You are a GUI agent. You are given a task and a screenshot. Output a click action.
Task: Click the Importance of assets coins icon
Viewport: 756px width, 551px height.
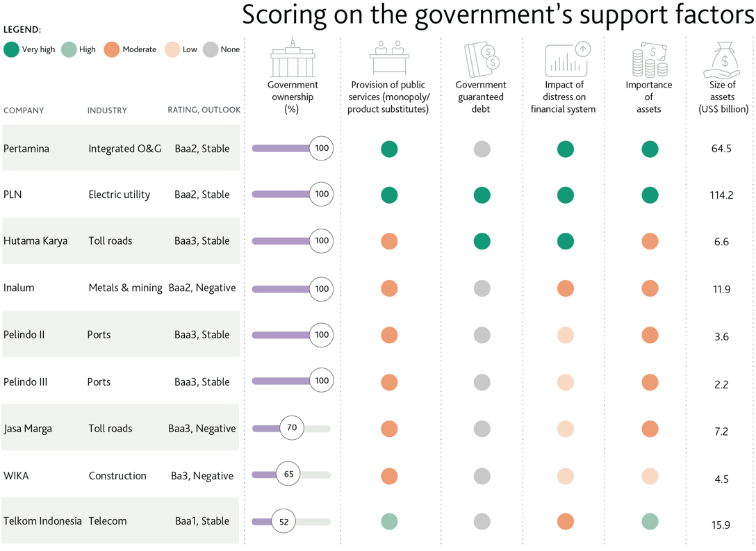click(650, 60)
